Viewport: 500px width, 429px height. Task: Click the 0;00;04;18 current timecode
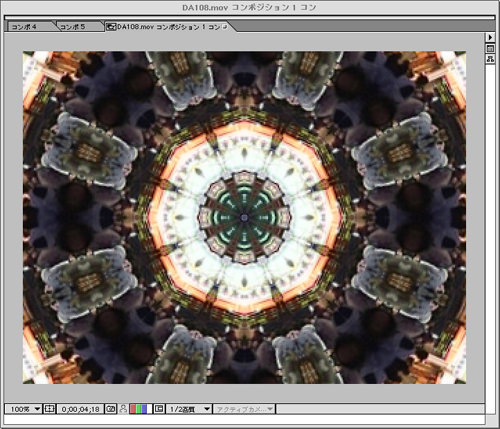point(80,409)
